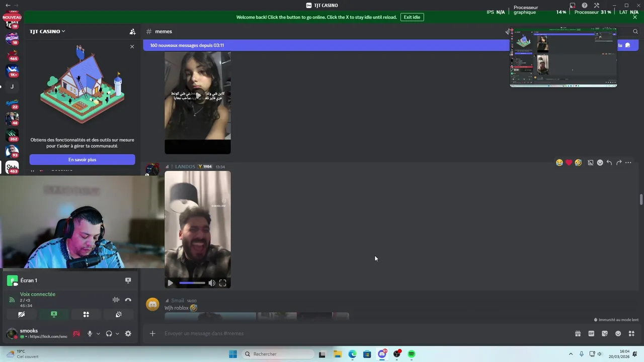Open the voice Activities button
The height and width of the screenshot is (362, 644).
(x=86, y=314)
